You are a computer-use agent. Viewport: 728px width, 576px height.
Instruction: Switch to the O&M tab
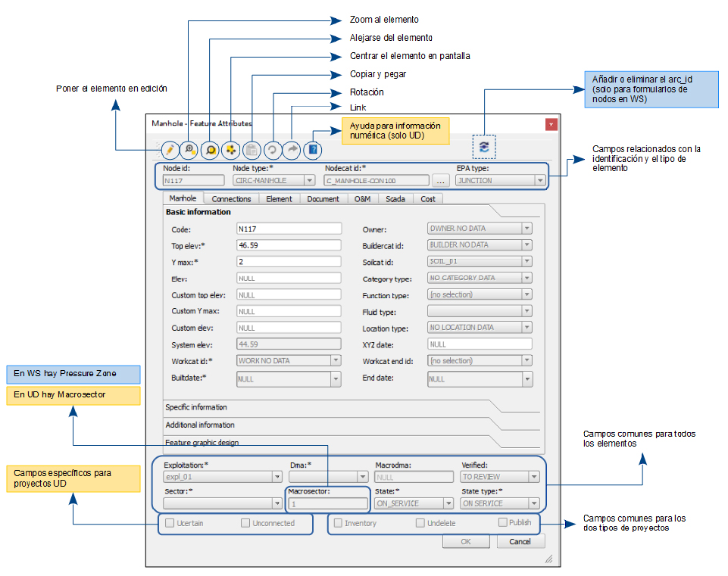pos(363,199)
